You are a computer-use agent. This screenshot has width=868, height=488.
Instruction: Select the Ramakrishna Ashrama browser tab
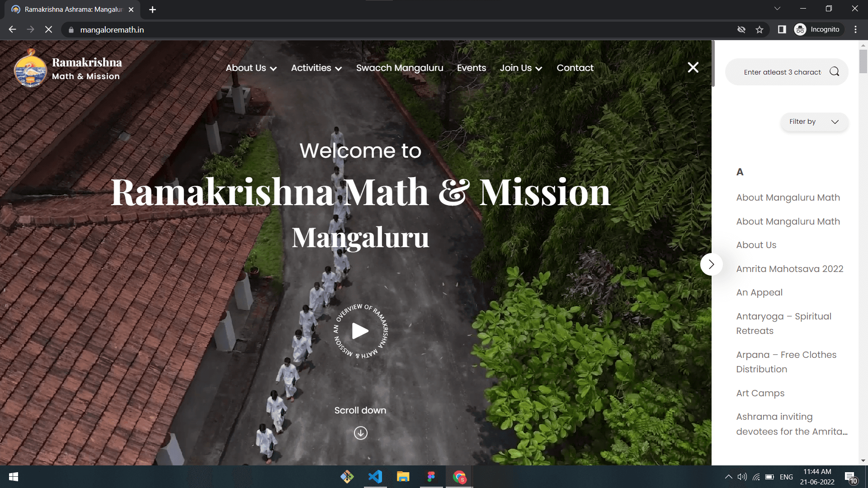[72, 9]
